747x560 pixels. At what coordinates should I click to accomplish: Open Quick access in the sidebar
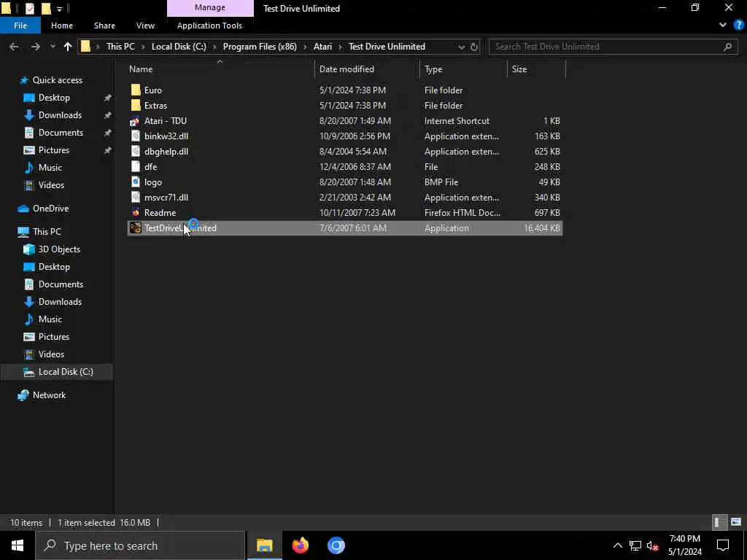57,80
